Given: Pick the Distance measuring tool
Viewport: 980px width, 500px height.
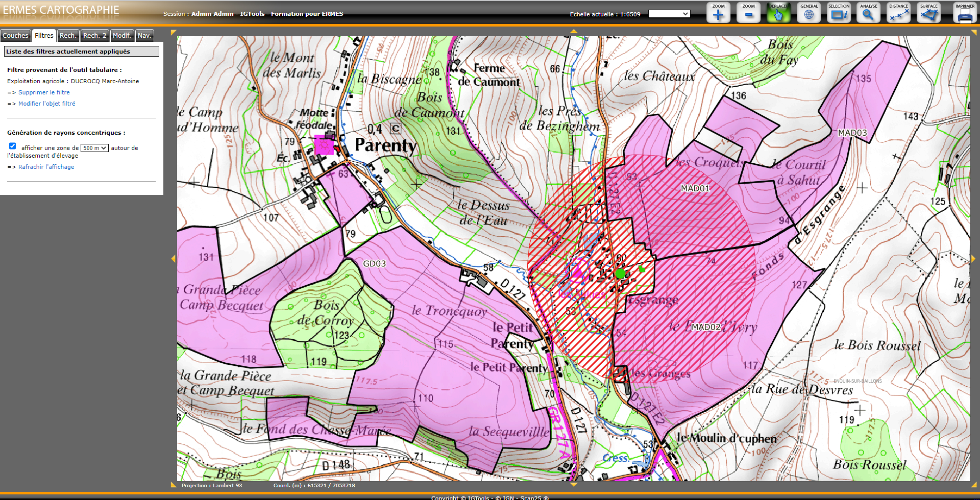Looking at the screenshot, I should [x=898, y=13].
